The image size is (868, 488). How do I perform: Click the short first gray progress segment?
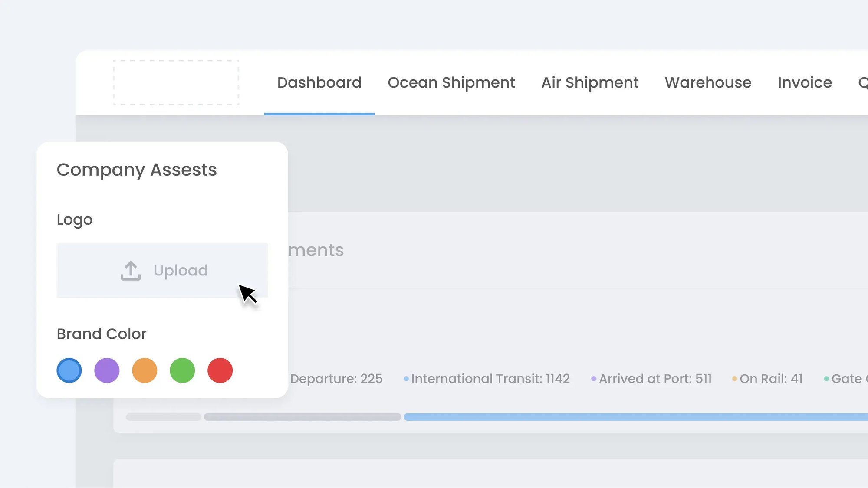pos(163,417)
